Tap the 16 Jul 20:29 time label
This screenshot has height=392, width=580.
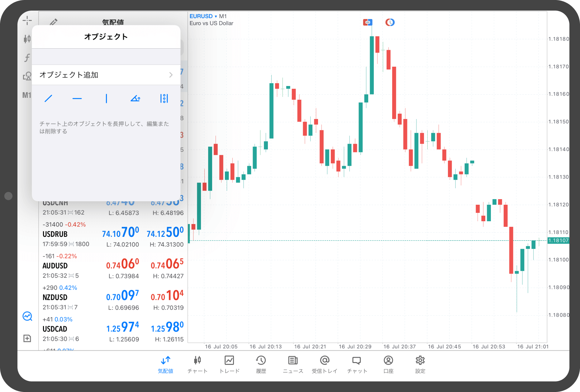coord(355,347)
